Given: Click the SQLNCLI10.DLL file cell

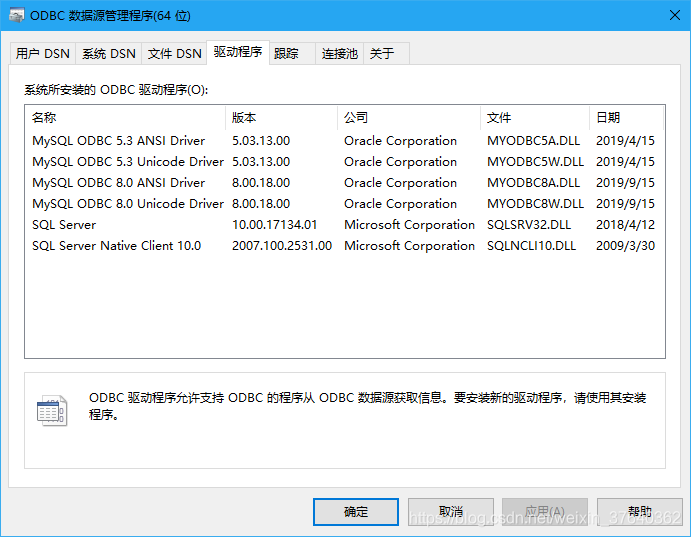Looking at the screenshot, I should [x=531, y=246].
